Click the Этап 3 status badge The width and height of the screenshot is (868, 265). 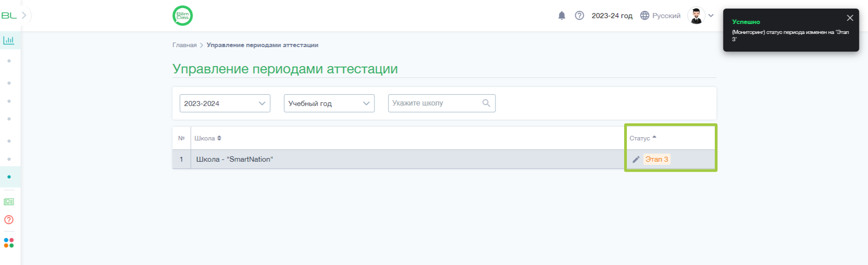click(x=657, y=159)
